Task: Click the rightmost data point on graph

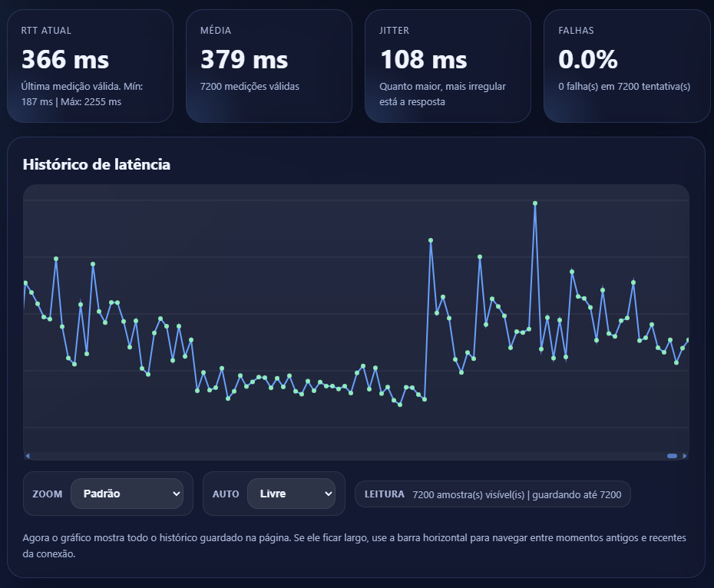Action: click(x=687, y=340)
